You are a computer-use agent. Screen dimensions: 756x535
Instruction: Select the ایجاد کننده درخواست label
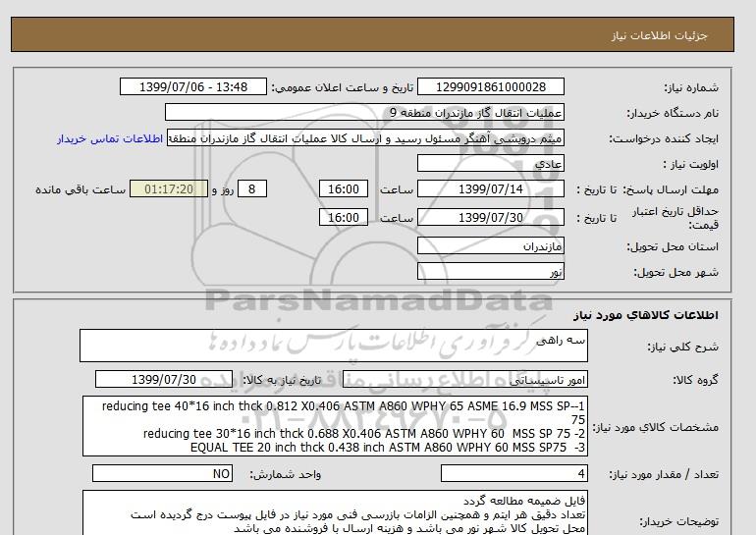click(664, 138)
